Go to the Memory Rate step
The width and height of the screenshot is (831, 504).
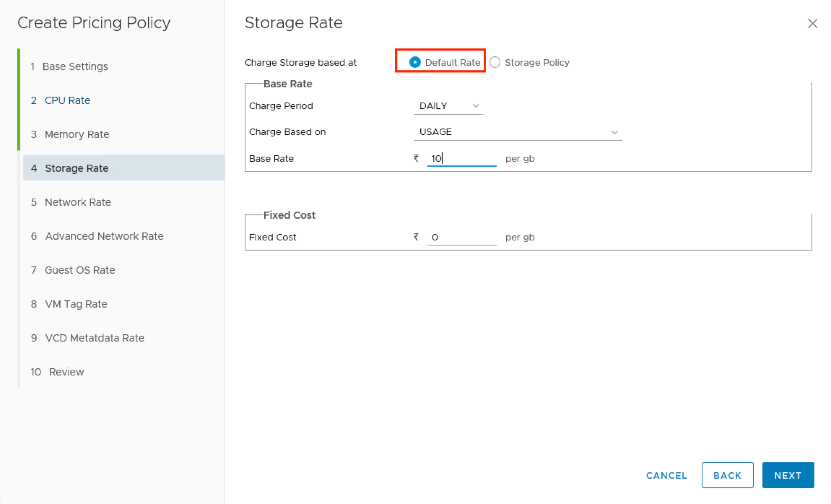[x=77, y=134]
